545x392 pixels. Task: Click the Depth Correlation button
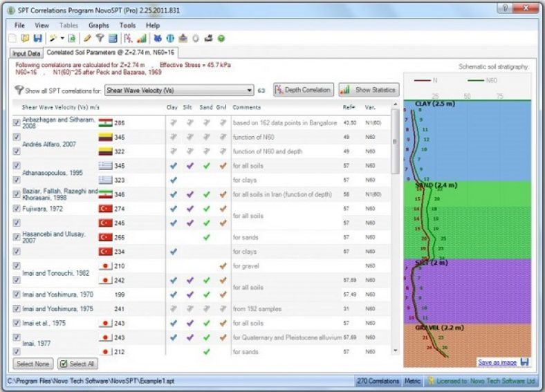pos(304,90)
